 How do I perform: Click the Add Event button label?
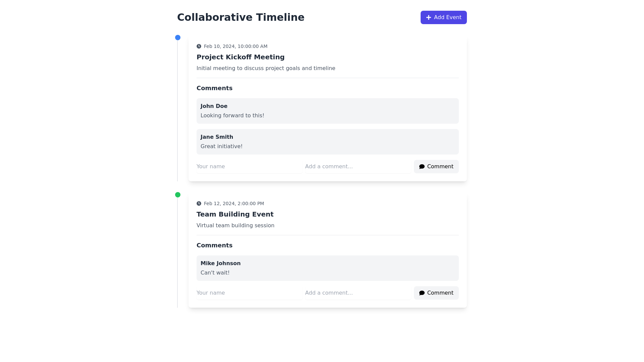447,17
